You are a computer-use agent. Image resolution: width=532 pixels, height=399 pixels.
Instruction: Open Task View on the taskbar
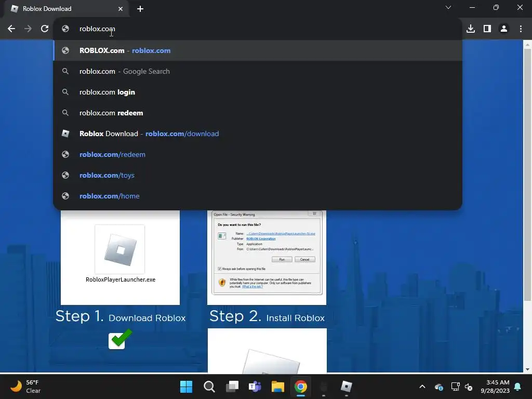pos(232,387)
